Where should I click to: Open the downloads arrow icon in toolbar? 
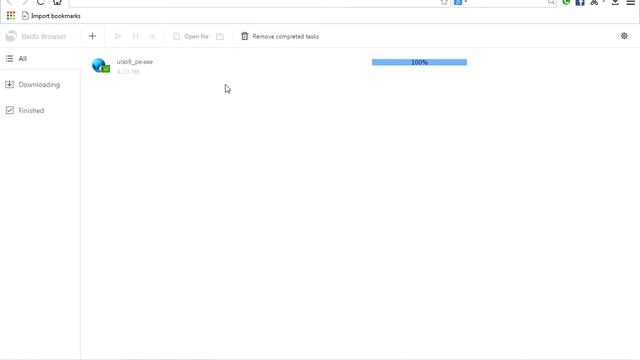[x=615, y=2]
